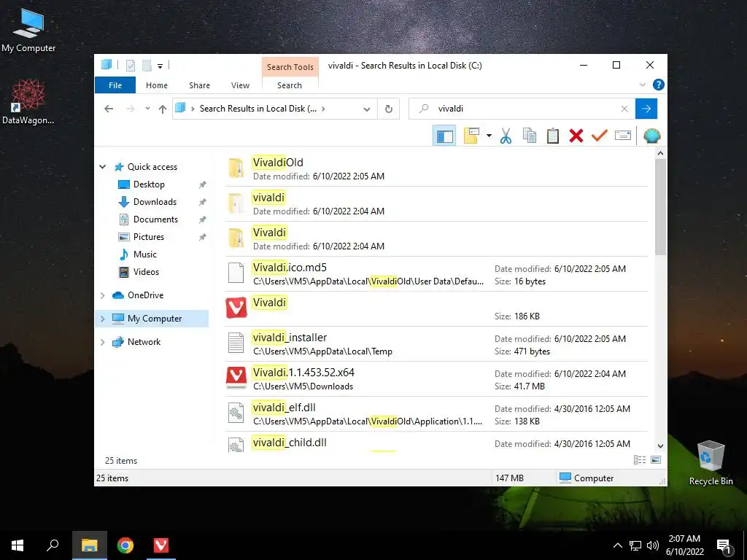Viewport: 747px width, 560px height.
Task: Select the vivaldi_child.dll file result
Action: [436, 443]
